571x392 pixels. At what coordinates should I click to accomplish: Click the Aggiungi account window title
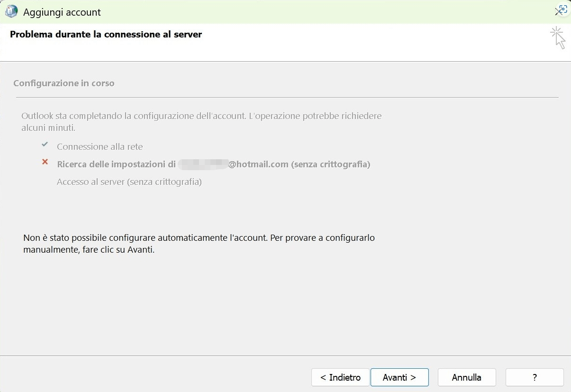point(62,12)
